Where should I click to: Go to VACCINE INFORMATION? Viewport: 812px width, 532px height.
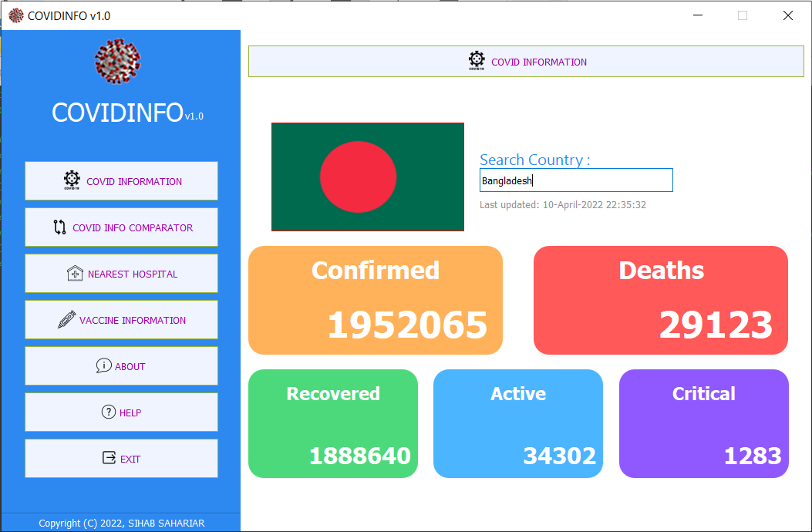tap(121, 320)
